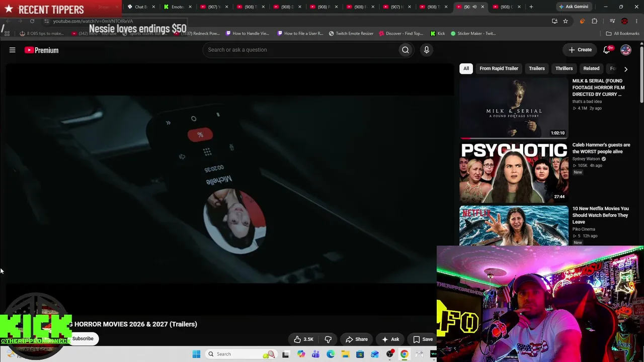Screen dimensions: 644x362
Task: Dislike the video with thumbs down
Action: click(328, 339)
